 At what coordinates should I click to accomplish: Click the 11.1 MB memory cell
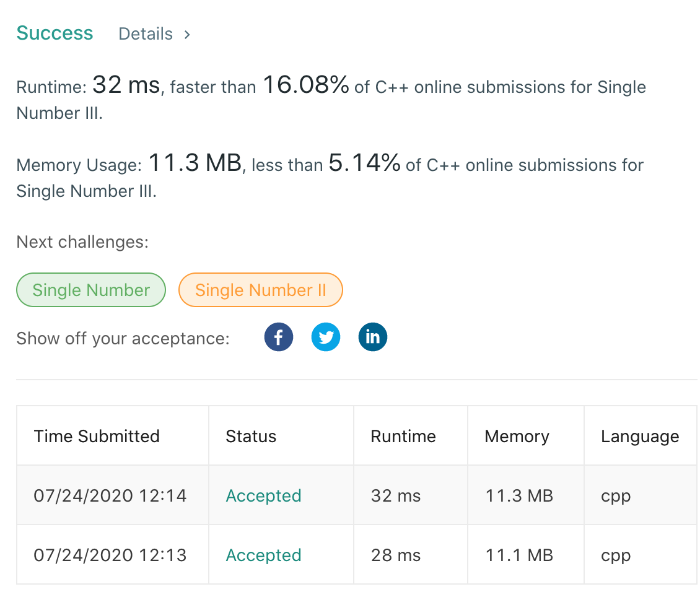(518, 555)
